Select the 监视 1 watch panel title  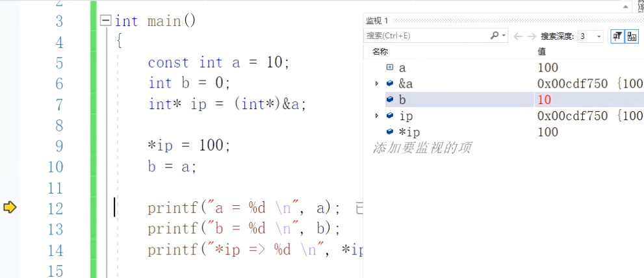click(377, 21)
